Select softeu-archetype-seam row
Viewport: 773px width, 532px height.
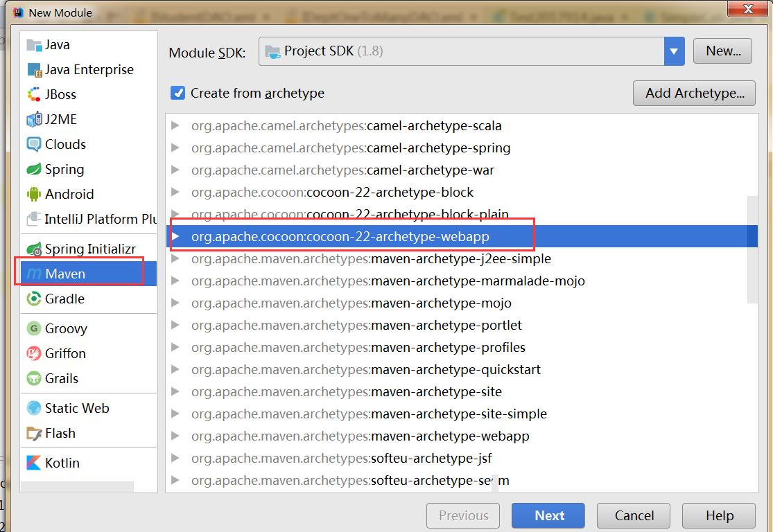pos(462,480)
